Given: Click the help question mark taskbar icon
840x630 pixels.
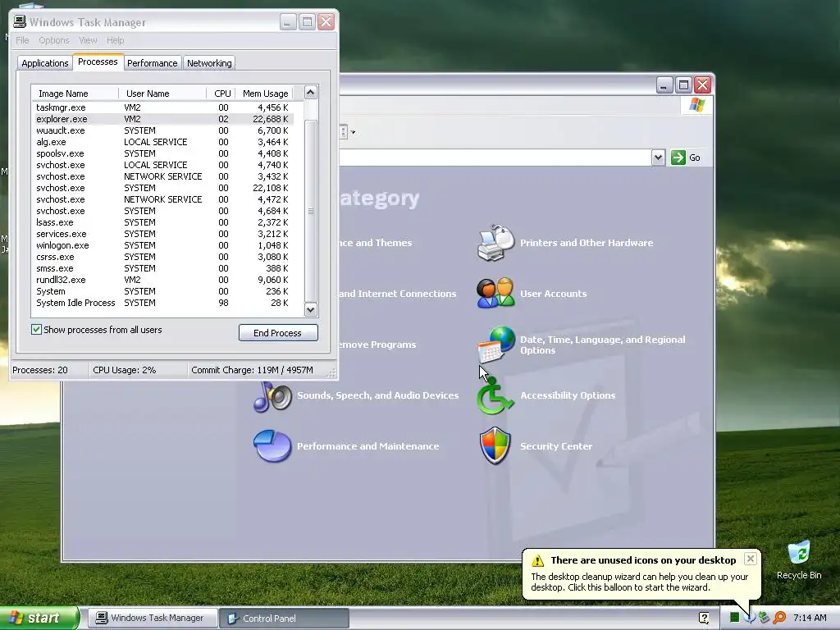Looking at the screenshot, I should click(704, 618).
